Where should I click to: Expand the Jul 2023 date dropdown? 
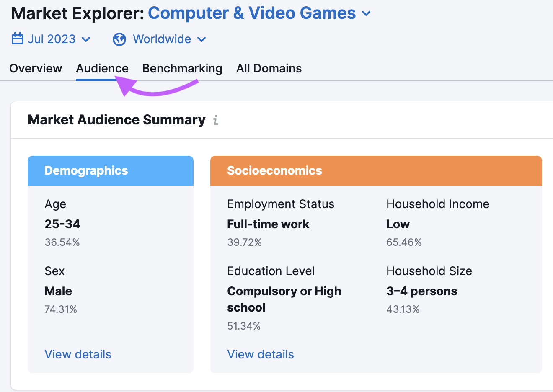pos(52,39)
